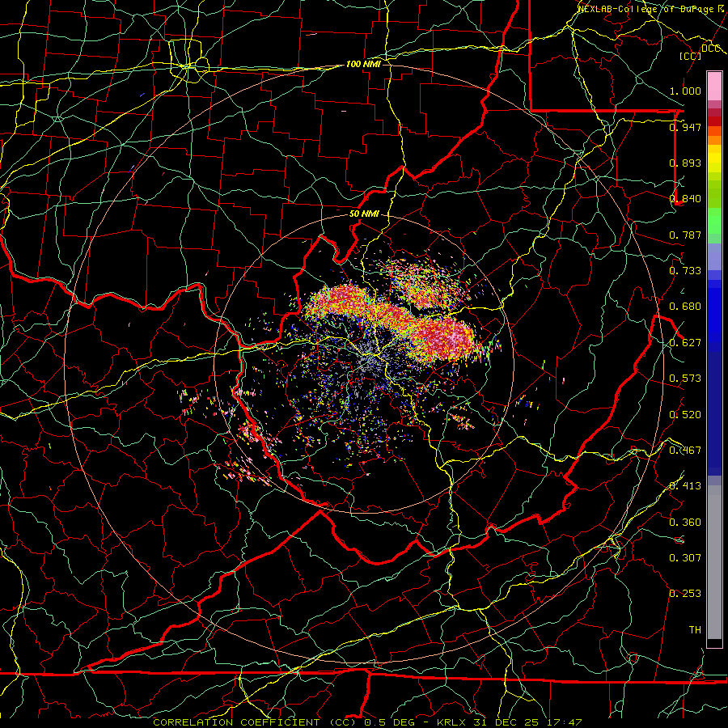This screenshot has height=728, width=728.
Task: Click the TH label on legend
Action: [x=695, y=630]
